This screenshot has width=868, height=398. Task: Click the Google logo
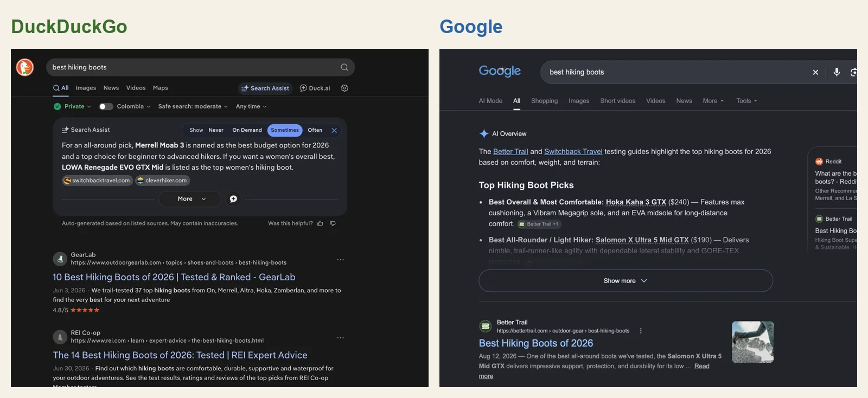[x=500, y=71]
